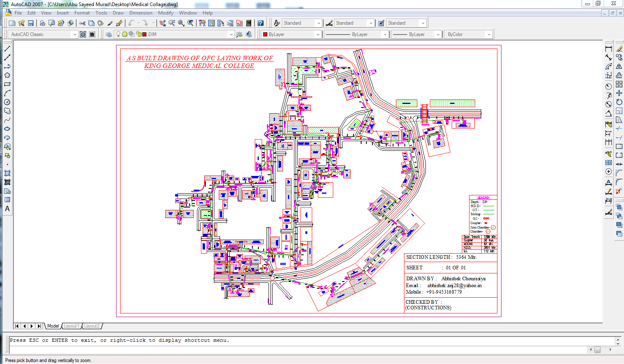Click the Erase modify tool
624x364 pixels.
[x=619, y=49]
